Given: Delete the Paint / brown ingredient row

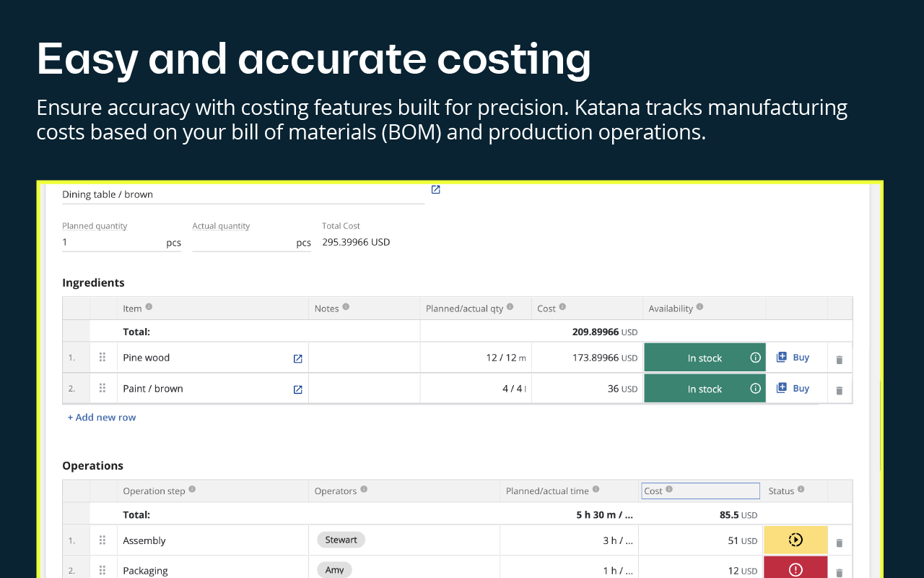Looking at the screenshot, I should (839, 391).
